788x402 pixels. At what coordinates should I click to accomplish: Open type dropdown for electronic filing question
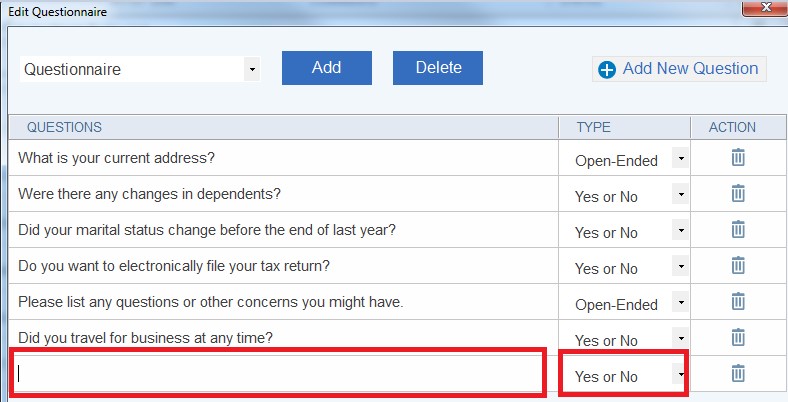pos(680,266)
